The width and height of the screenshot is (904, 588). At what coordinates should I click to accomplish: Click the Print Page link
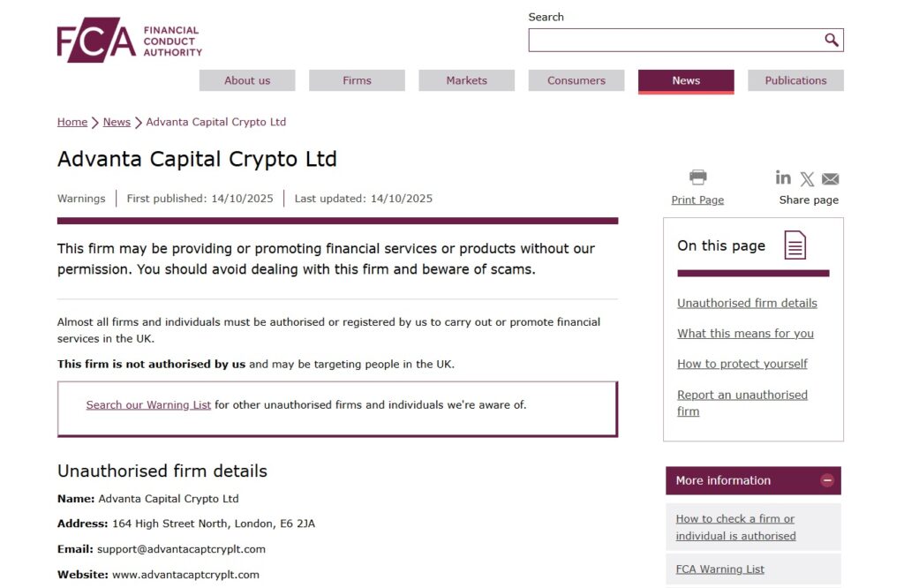coord(697,200)
